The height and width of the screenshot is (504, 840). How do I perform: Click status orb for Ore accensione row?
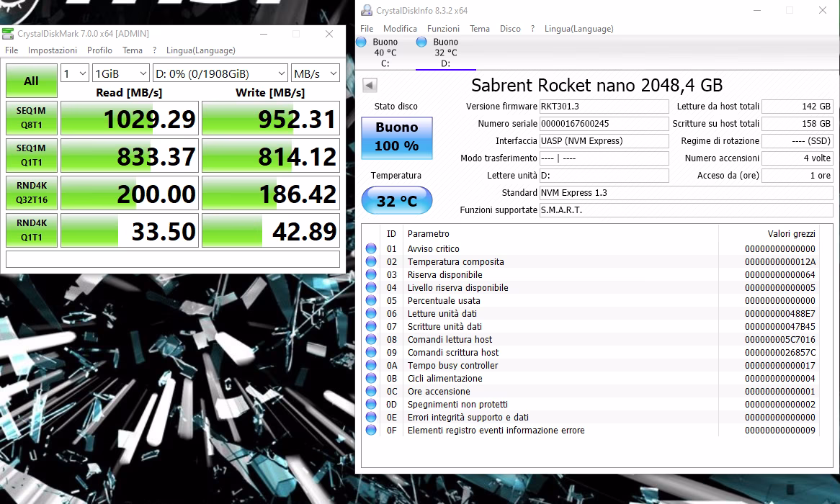point(371,391)
